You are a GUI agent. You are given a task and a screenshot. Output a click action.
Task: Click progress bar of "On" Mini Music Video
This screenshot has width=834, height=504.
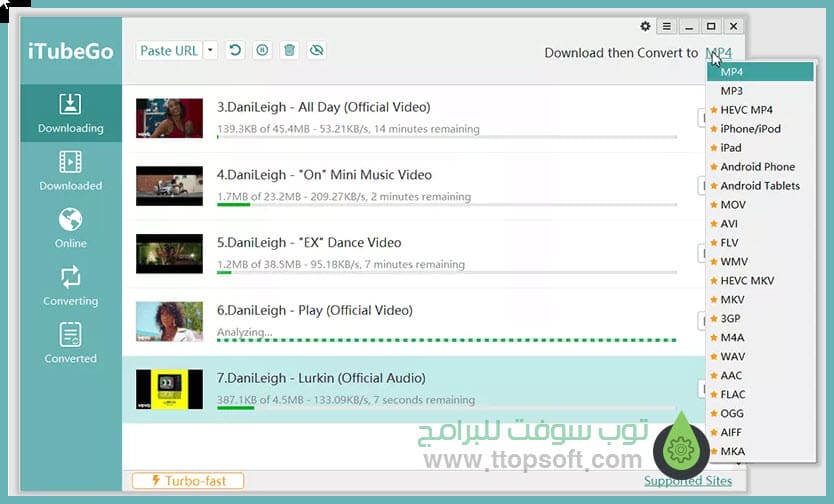coord(447,205)
